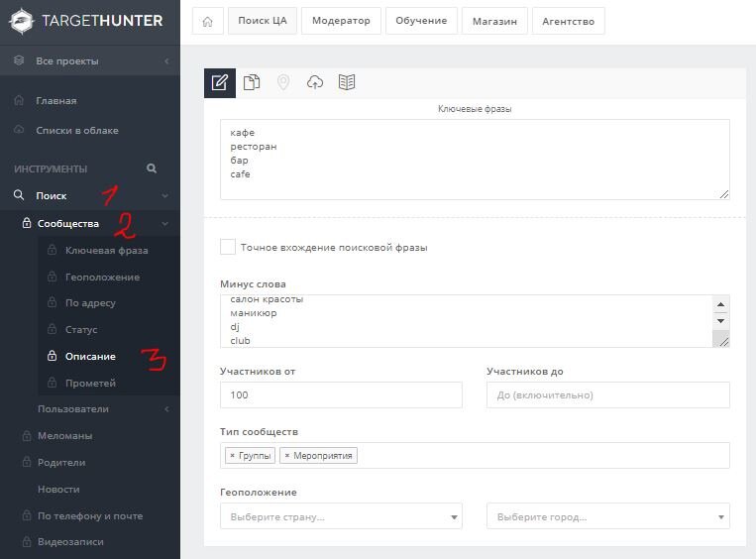Remove the Группы tag with its x
756x559 pixels.
click(233, 455)
